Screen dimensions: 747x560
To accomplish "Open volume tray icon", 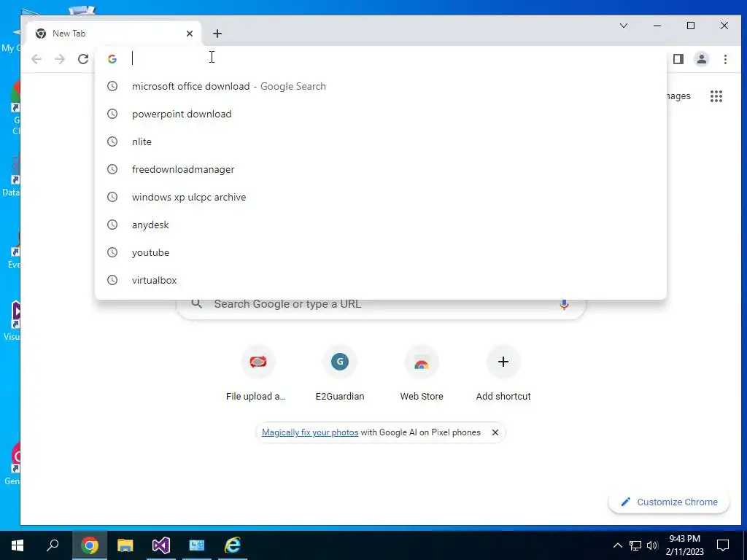I will [x=652, y=545].
